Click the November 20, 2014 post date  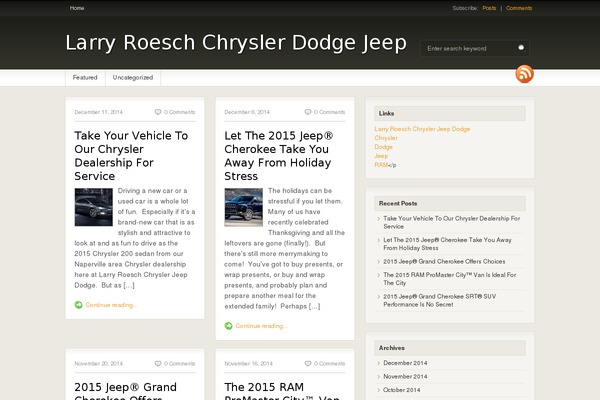pos(98,364)
